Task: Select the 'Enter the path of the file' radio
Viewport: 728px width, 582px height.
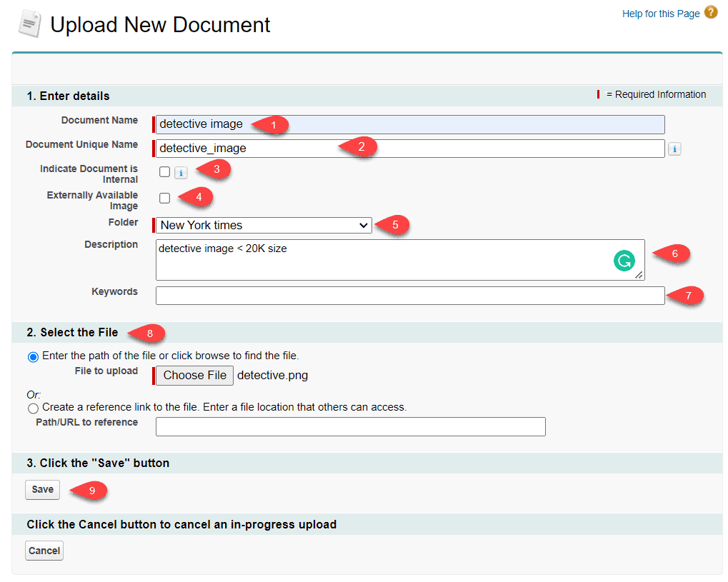Action: point(33,356)
